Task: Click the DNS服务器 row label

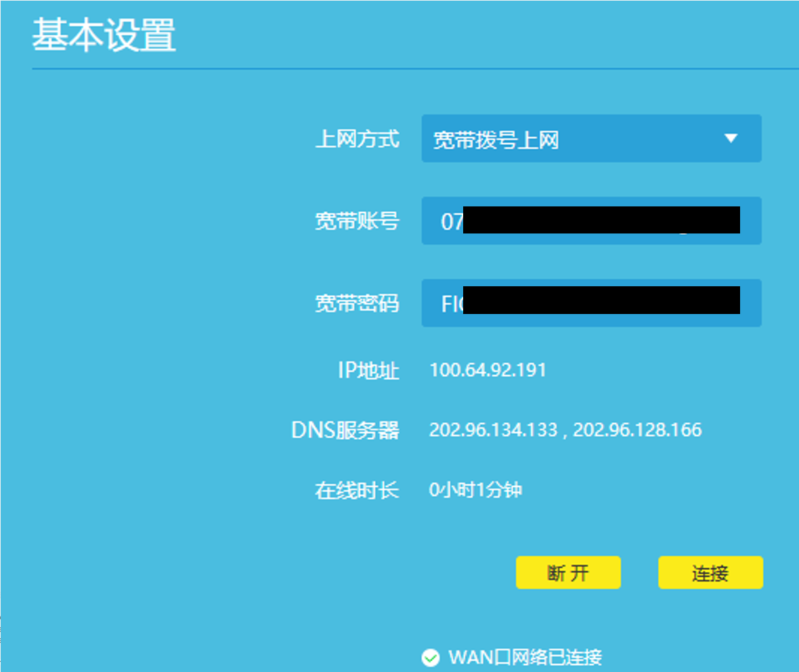Action: click(347, 429)
